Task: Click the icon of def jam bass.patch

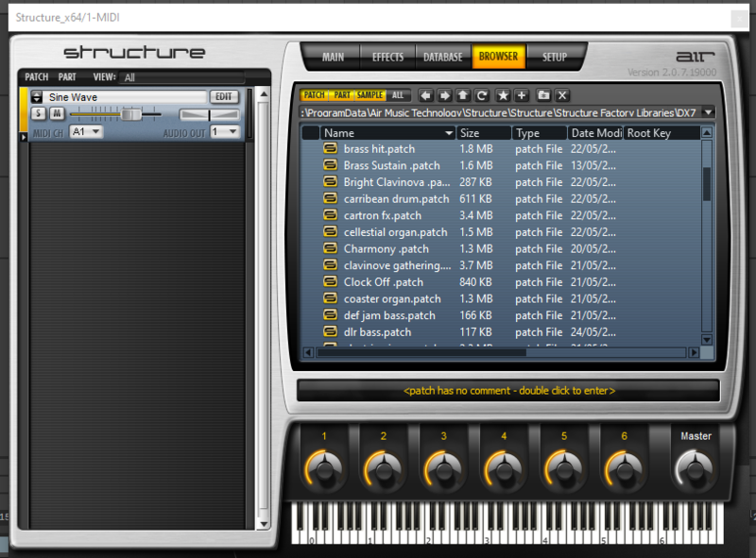Action: point(330,315)
